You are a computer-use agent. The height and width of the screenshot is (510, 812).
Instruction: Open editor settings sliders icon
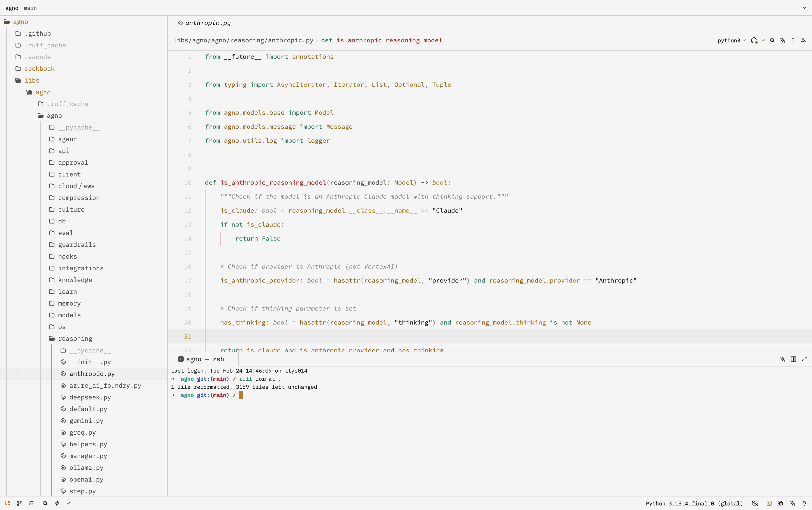tap(804, 40)
